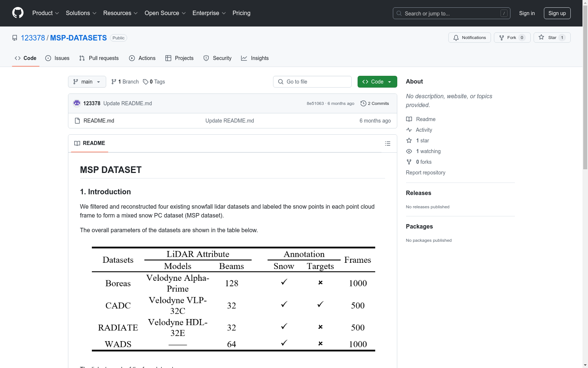Expand the Enterprise menu

(209, 13)
